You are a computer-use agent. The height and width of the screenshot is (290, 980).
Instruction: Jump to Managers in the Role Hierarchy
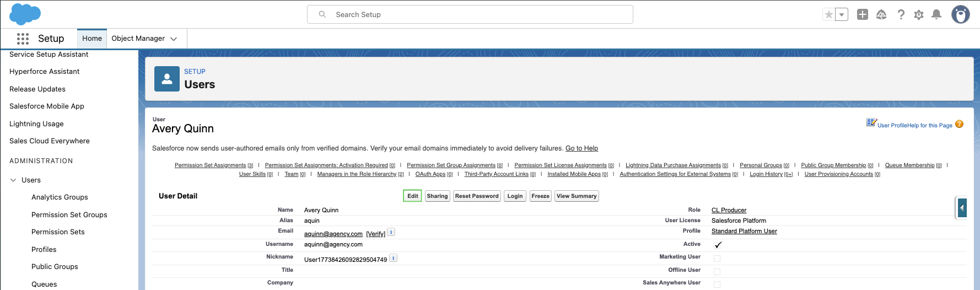coord(360,174)
